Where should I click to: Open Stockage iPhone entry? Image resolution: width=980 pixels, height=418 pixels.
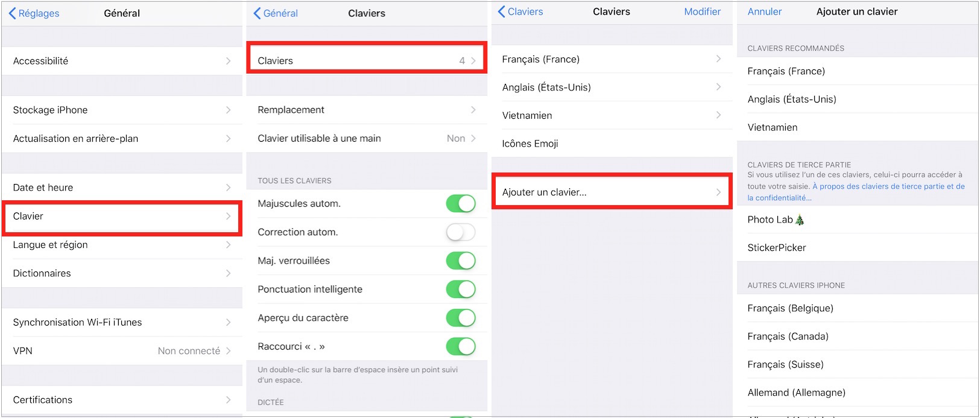pyautogui.click(x=122, y=110)
